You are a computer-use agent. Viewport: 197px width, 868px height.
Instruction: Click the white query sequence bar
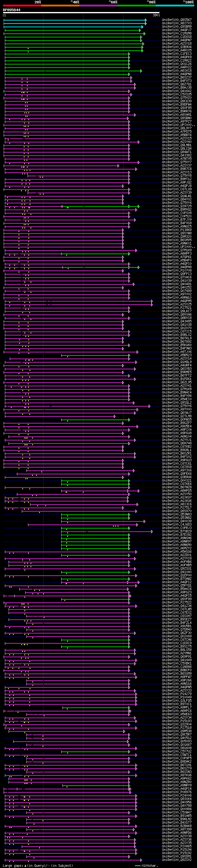coord(81,13)
